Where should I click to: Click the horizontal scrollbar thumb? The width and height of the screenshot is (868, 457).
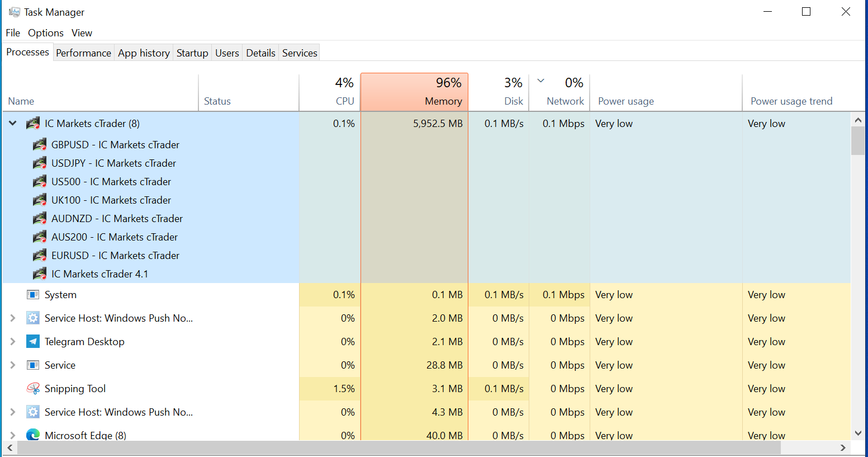click(x=399, y=447)
